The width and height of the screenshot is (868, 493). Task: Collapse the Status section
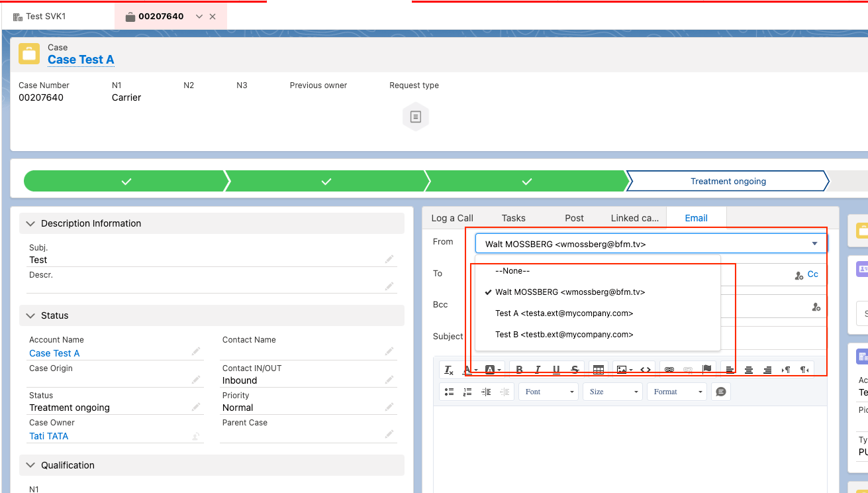click(30, 315)
